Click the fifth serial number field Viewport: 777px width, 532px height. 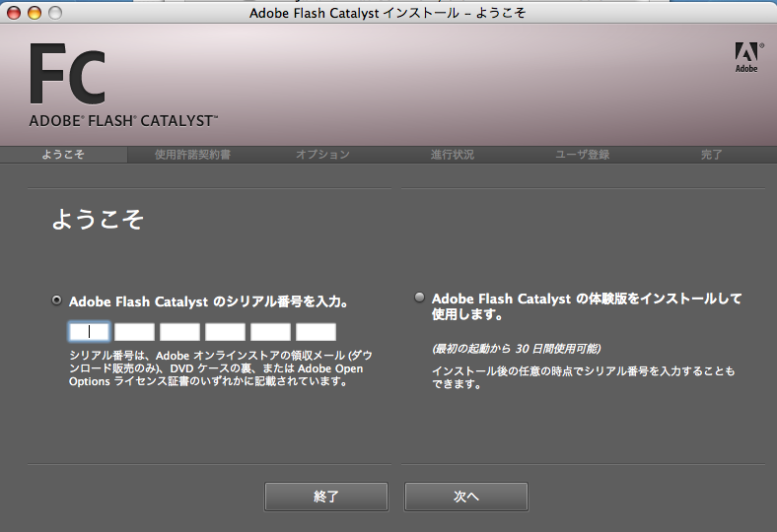coord(270,332)
